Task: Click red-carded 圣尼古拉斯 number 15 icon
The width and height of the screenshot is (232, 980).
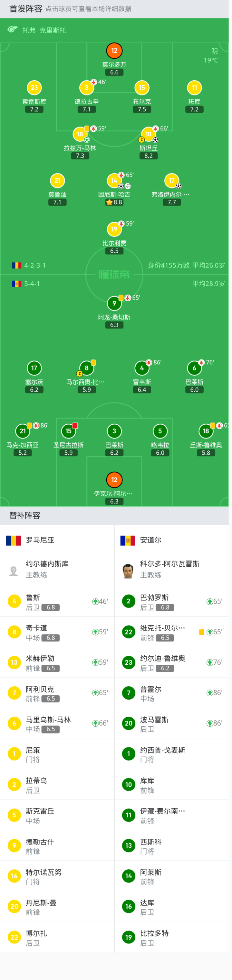Action: click(68, 431)
